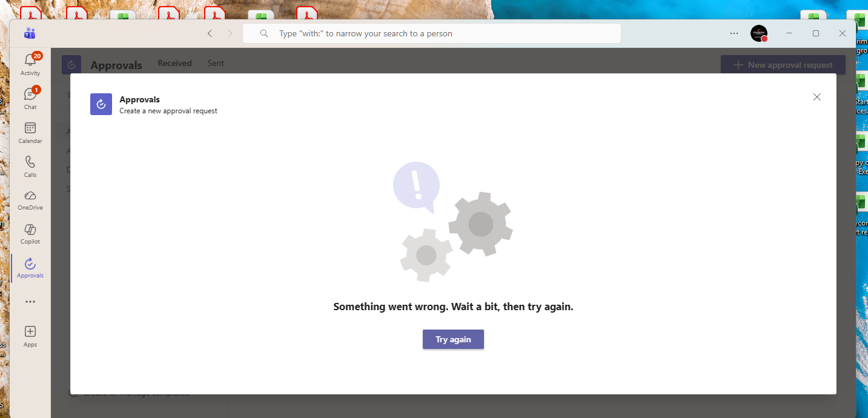
Task: Click the Microsoft Teams logo icon
Action: [30, 33]
